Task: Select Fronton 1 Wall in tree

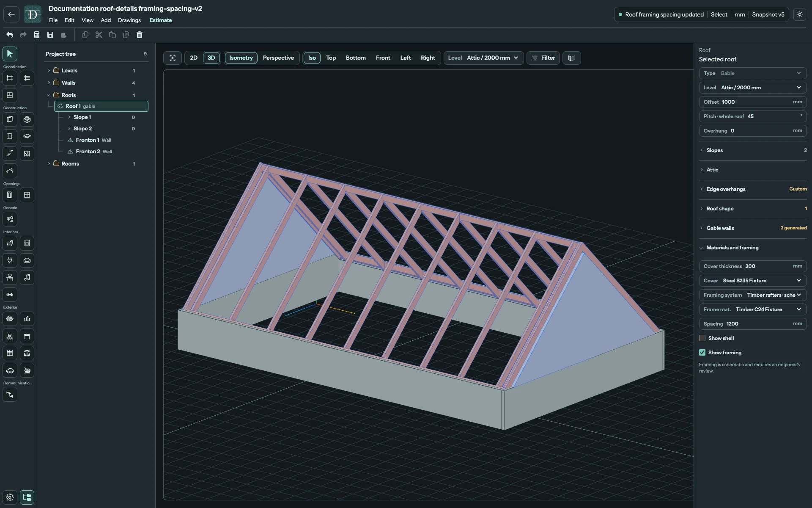Action: 93,140
